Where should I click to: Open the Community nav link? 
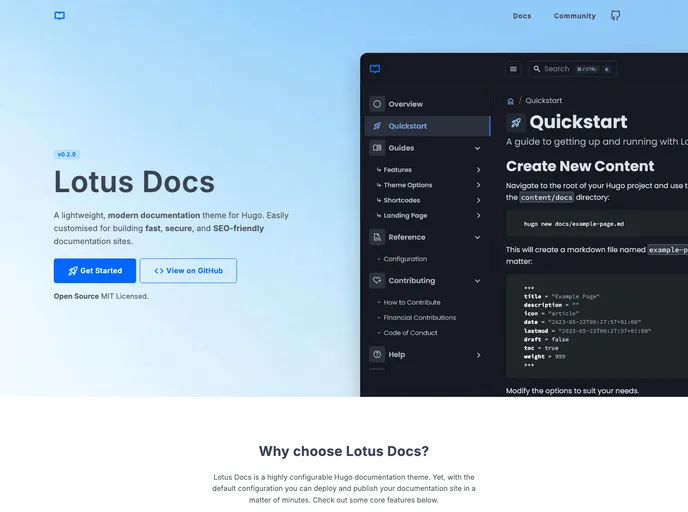click(574, 16)
